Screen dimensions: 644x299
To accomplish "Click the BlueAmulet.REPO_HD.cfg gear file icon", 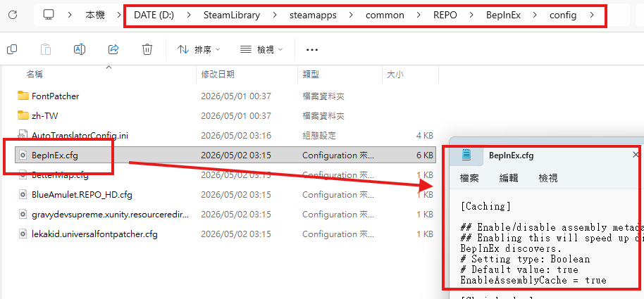I will click(23, 194).
